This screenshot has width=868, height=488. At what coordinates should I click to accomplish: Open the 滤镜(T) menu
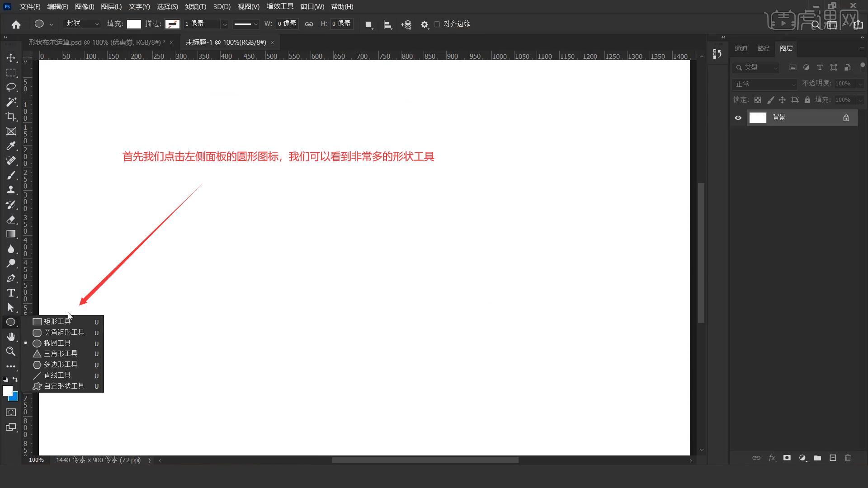click(x=196, y=7)
